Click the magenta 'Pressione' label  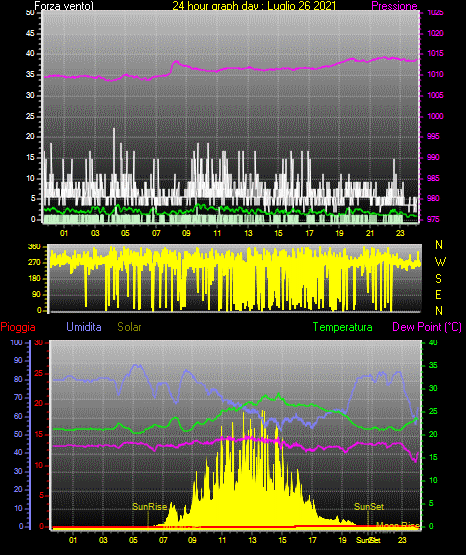tap(394, 6)
